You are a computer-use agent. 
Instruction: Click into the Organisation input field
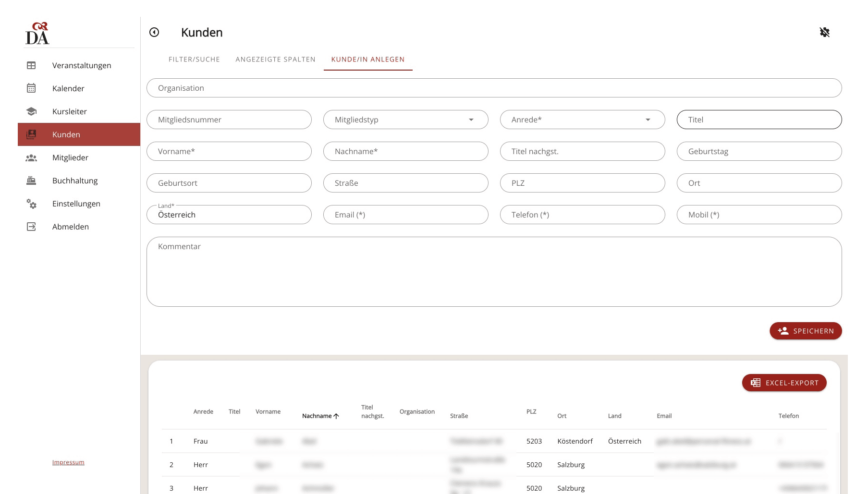tap(494, 88)
